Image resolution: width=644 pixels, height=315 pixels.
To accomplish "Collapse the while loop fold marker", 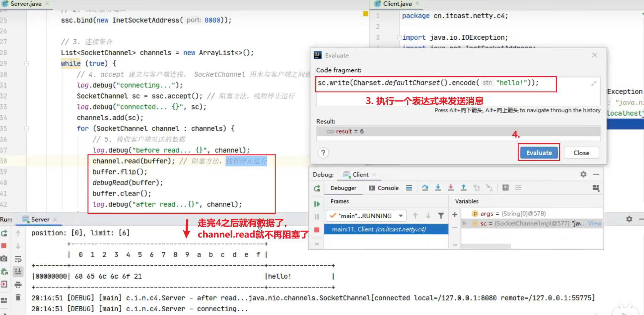I will (x=27, y=64).
